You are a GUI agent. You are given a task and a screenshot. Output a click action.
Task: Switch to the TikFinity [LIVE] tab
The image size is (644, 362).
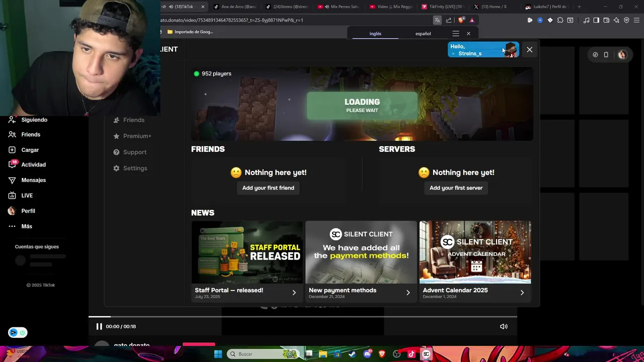[x=442, y=7]
